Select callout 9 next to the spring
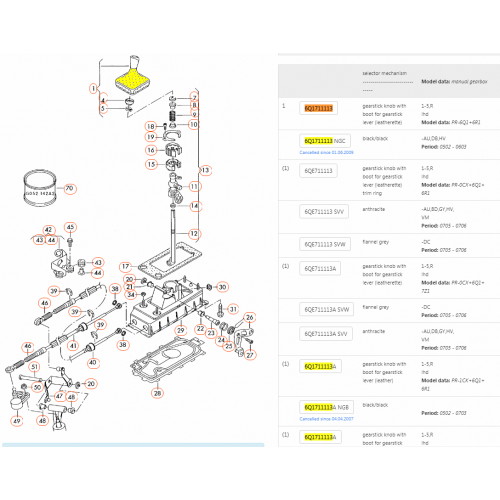This screenshot has height=500, width=500. [x=194, y=114]
